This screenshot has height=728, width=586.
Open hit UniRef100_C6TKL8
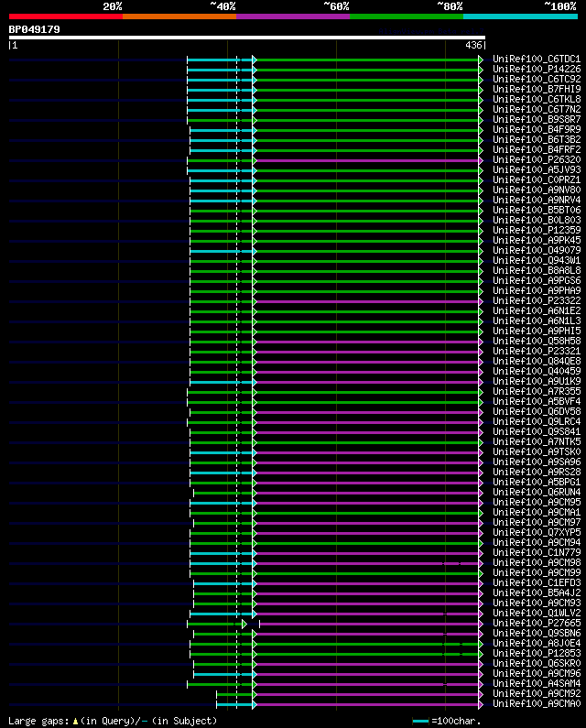click(x=537, y=100)
